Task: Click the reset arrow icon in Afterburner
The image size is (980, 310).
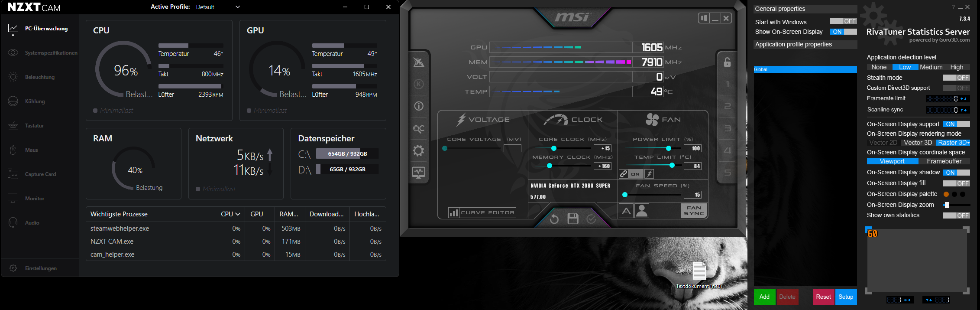Action: pyautogui.click(x=554, y=219)
